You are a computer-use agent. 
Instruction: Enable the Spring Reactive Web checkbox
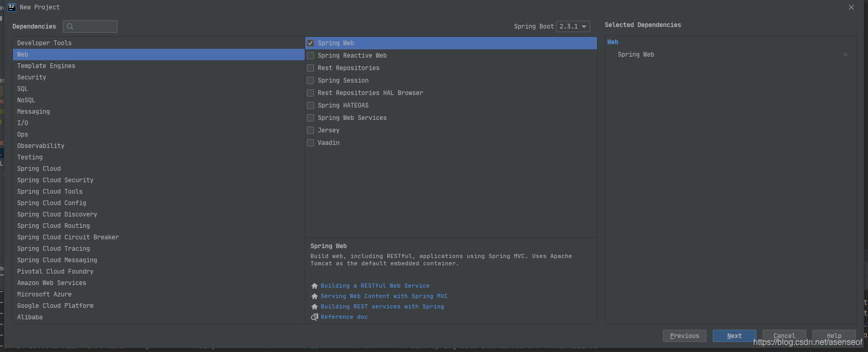click(x=310, y=56)
